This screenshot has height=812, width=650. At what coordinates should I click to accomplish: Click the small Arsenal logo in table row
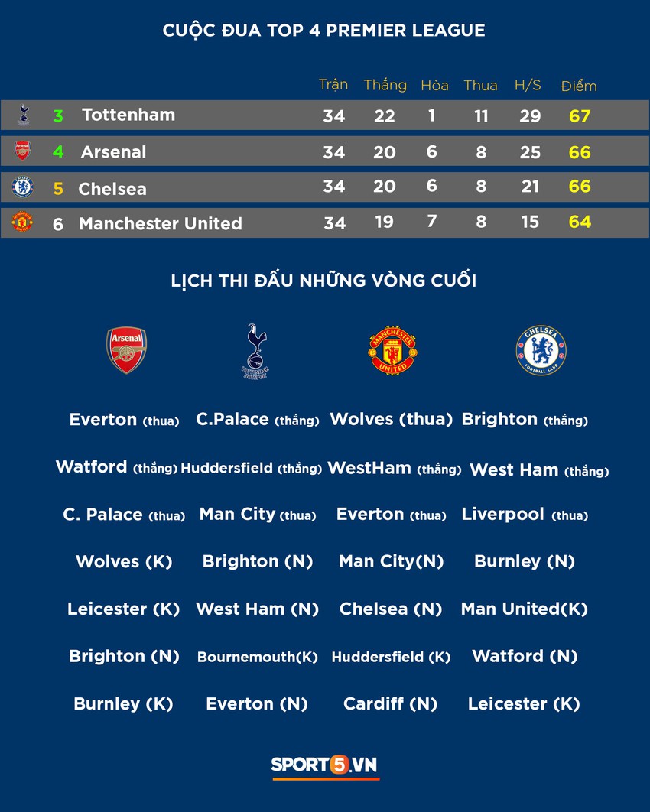pos(22,151)
